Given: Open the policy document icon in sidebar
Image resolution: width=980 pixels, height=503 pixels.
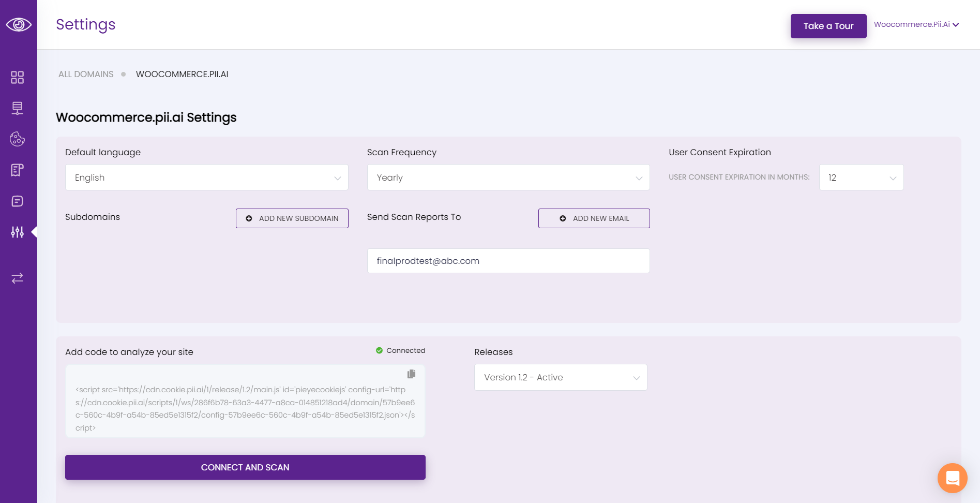Looking at the screenshot, I should pos(18,170).
